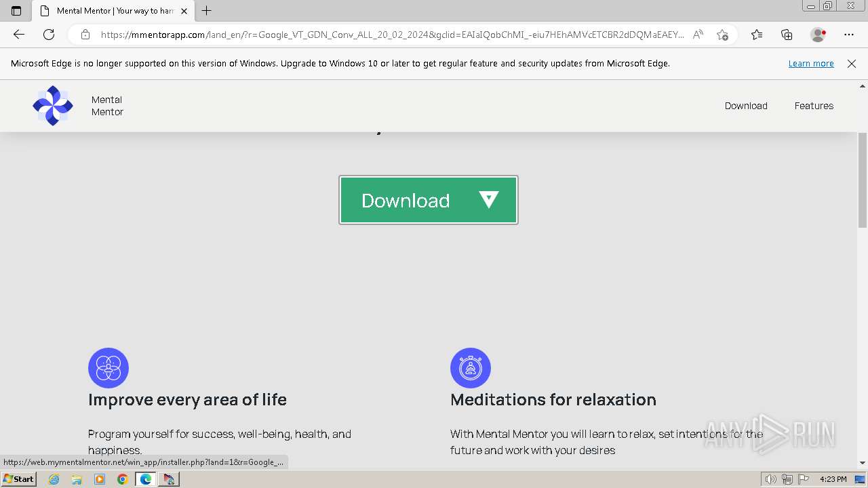Click the last taskbar application icon

tap(169, 479)
